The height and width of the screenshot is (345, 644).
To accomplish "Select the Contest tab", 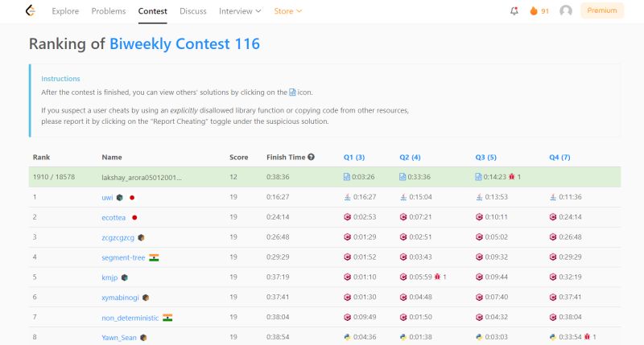I will point(152,11).
